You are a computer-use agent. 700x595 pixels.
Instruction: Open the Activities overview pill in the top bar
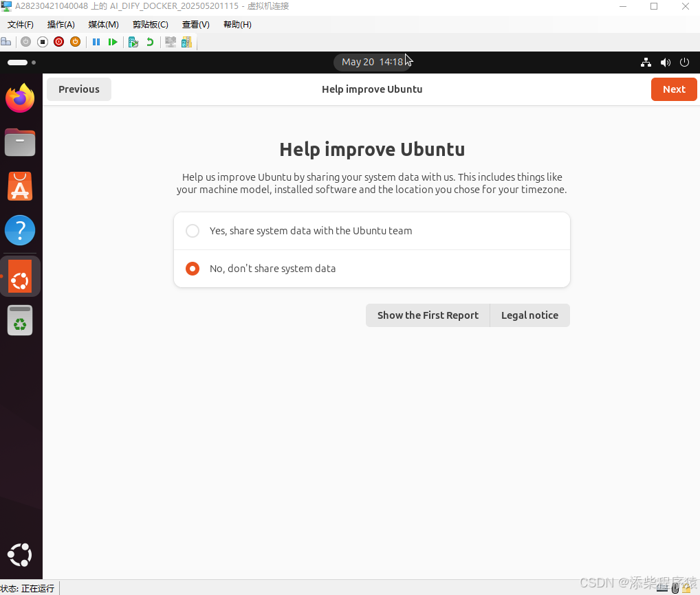click(x=21, y=63)
